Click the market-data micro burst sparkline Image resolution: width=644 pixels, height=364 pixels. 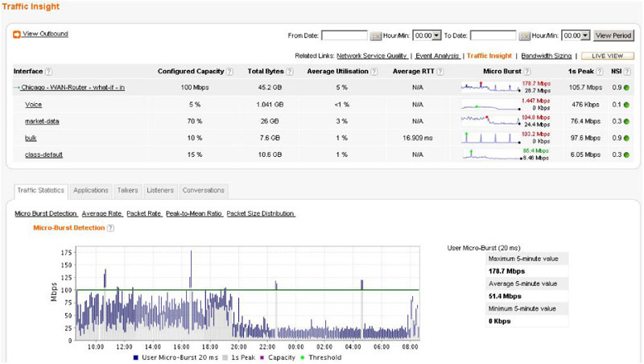[490, 121]
